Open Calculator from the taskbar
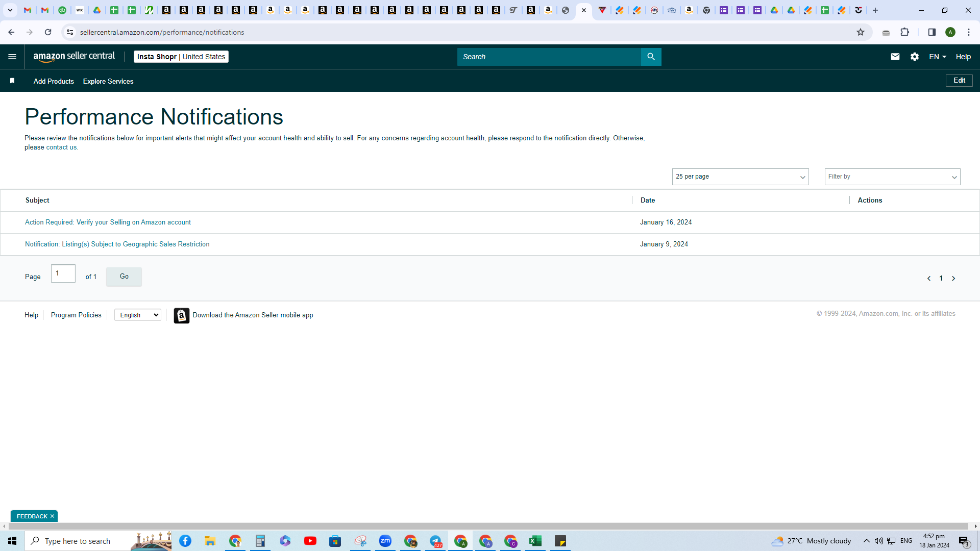Screen dimensions: 980x551 (x=260, y=541)
